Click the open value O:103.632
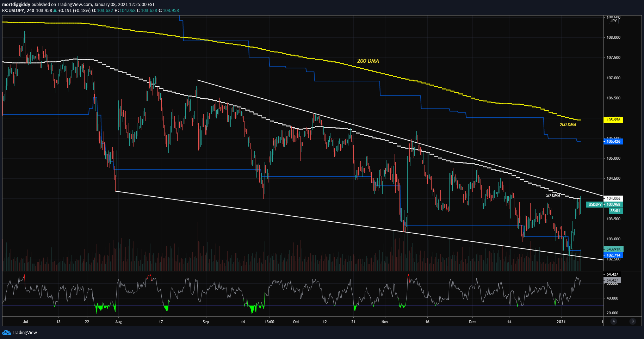 tap(103, 10)
